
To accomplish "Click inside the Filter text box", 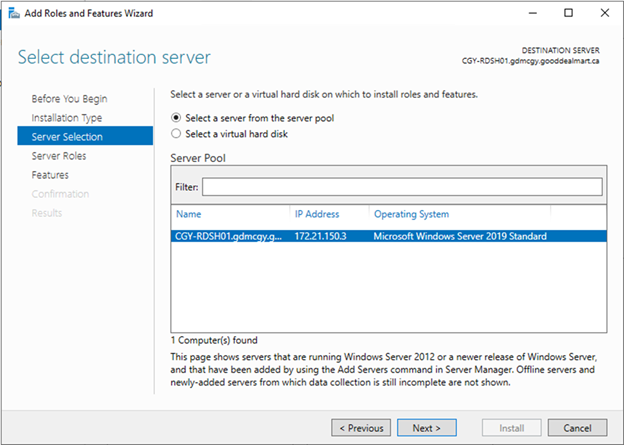I will (402, 187).
